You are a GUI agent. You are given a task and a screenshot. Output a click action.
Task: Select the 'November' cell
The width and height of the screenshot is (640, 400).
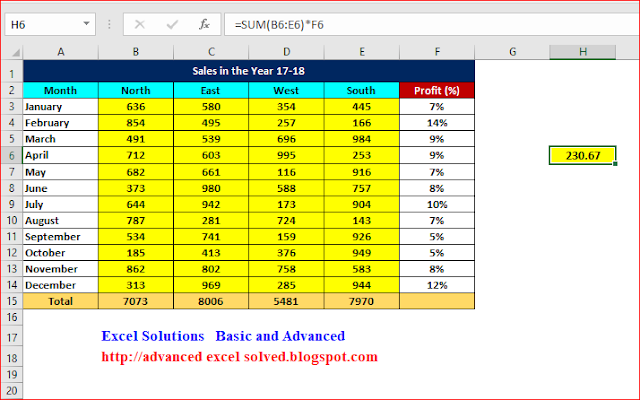click(x=61, y=269)
